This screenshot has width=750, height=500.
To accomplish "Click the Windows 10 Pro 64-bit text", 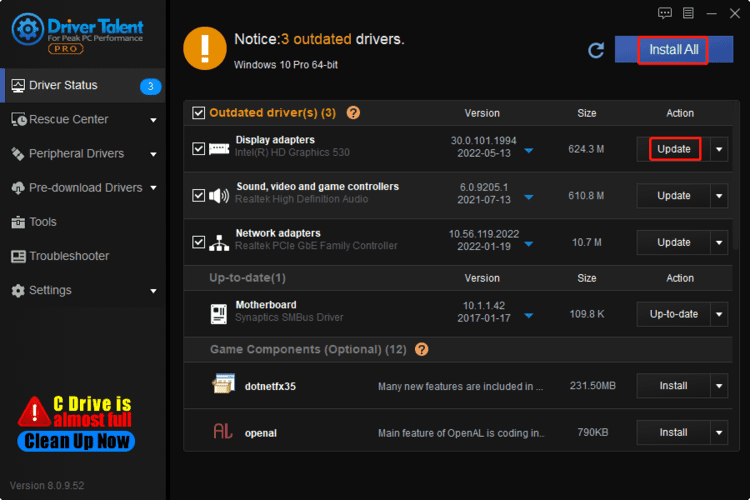I will coord(286,65).
